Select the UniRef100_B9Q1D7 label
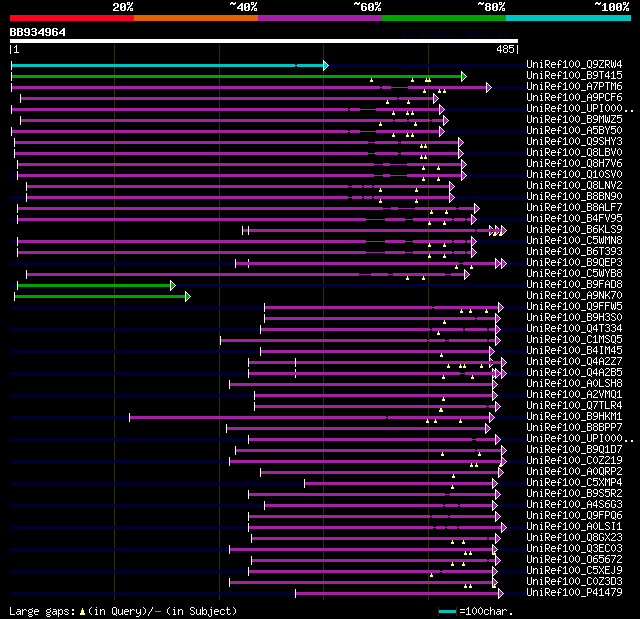The image size is (640, 619). [574, 450]
